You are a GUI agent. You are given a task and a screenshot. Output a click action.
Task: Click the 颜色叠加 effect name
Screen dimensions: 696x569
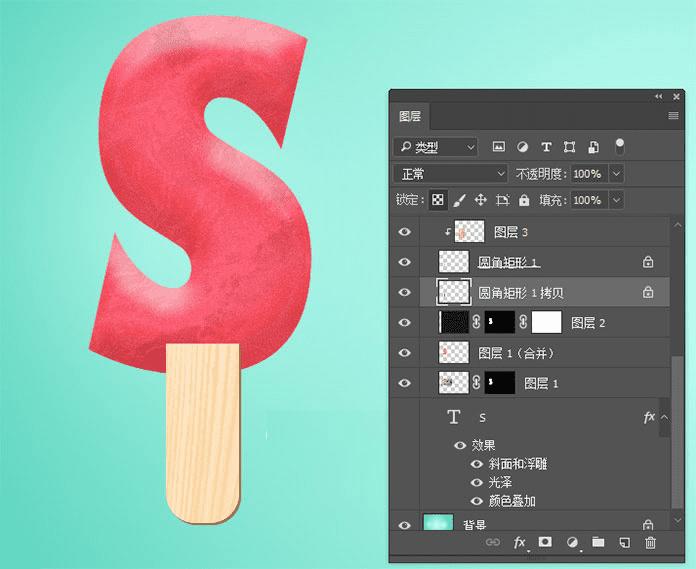pos(512,501)
